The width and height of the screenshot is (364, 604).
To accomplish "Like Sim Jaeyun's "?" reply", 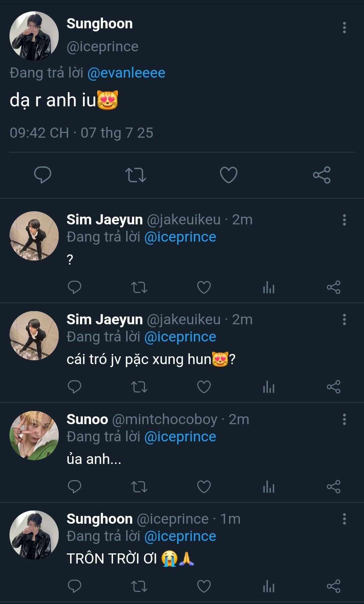I will tap(204, 287).
